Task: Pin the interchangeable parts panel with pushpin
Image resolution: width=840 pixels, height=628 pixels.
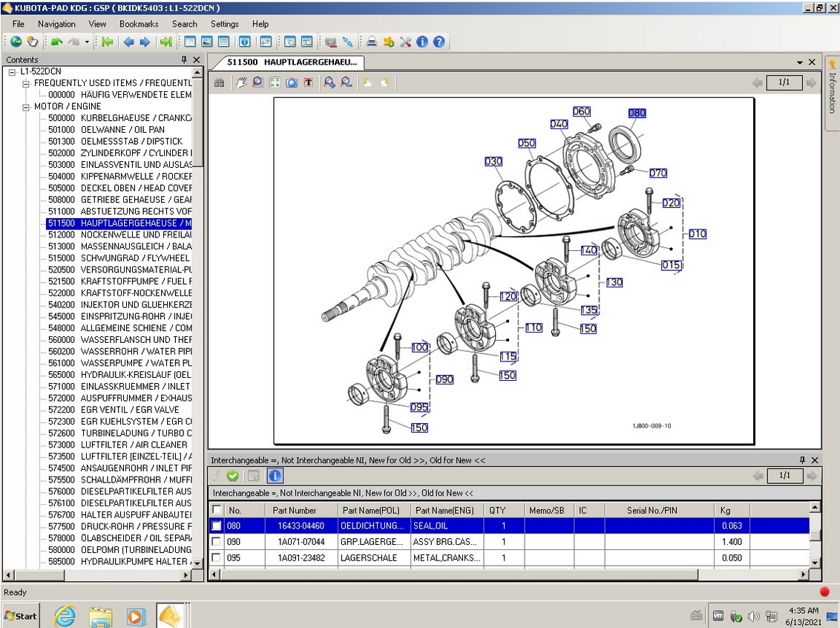Action: pyautogui.click(x=802, y=459)
